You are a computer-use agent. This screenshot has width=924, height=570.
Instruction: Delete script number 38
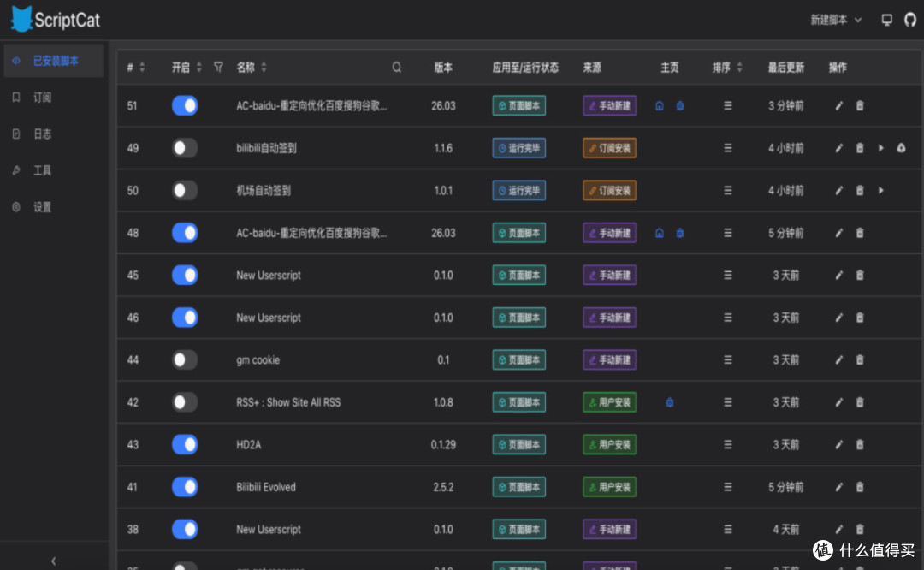860,530
